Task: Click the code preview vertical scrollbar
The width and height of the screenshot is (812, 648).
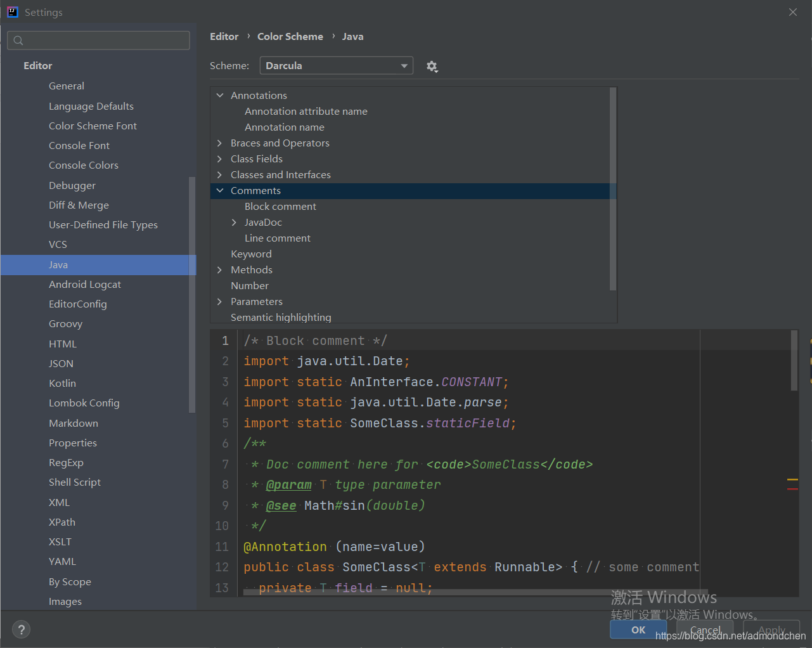Action: tap(794, 360)
